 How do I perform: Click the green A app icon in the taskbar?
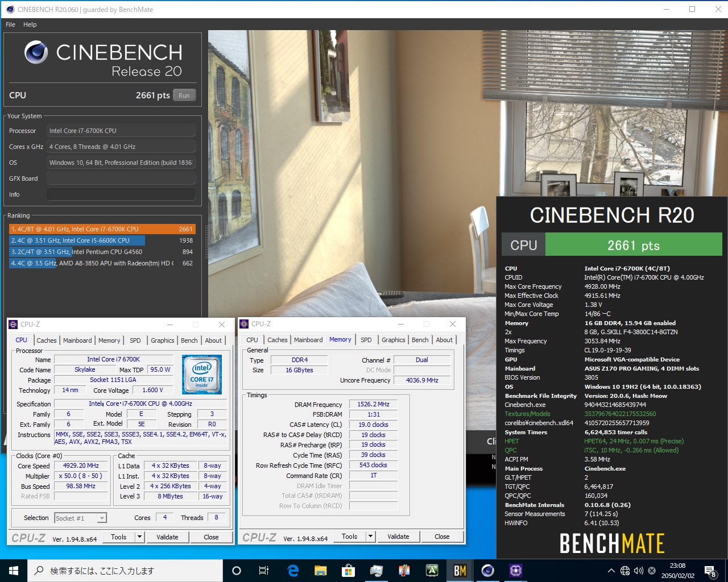432,571
